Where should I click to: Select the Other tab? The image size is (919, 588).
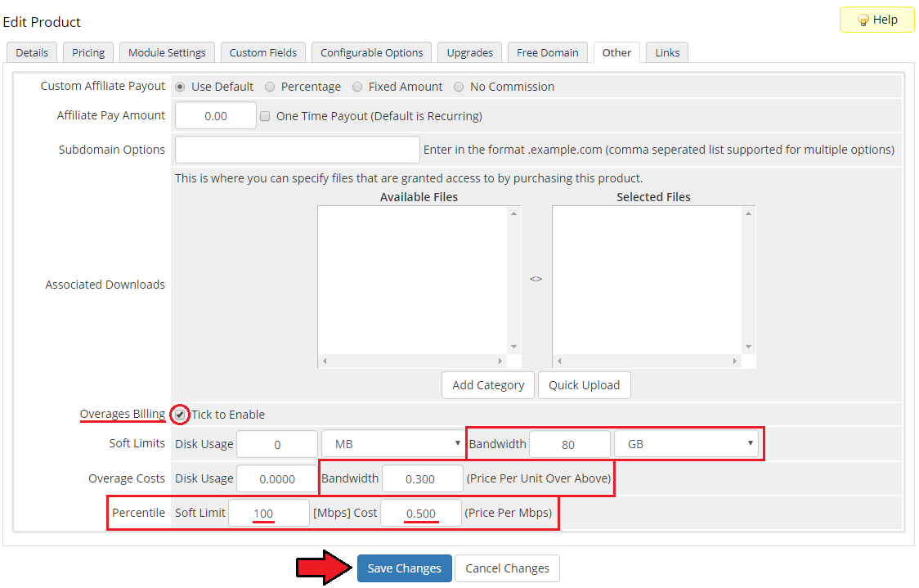point(616,53)
